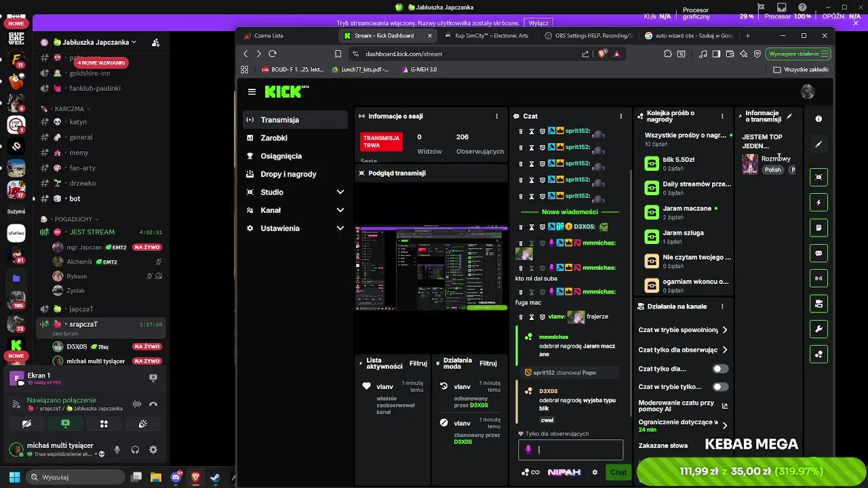This screenshot has height=488, width=868.
Task: Open Ograniczenie dotyczące row chevron
Action: coord(724,425)
